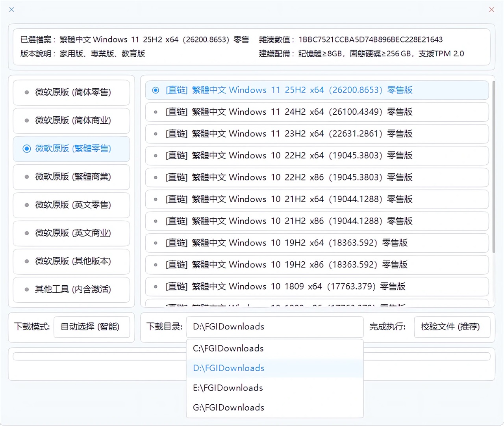Collapse the 下载目录 combo box showing D:\FGIDownloads

[x=275, y=327]
